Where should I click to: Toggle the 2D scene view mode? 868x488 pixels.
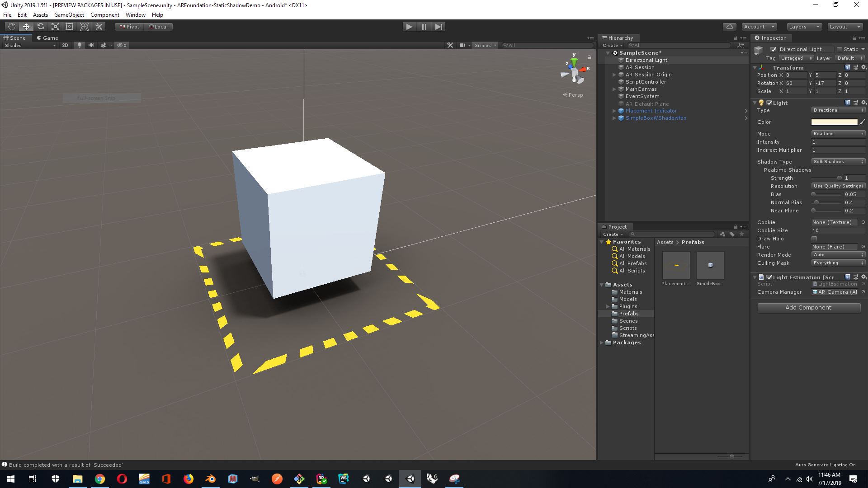65,45
